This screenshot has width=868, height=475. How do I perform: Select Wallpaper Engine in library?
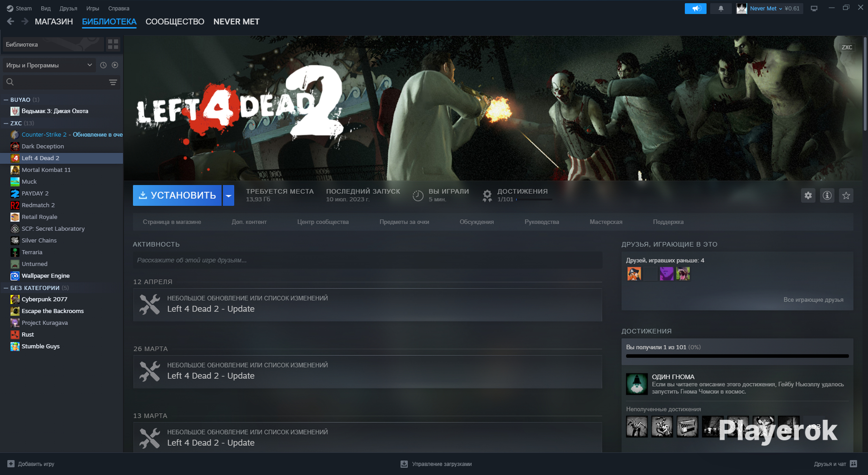click(x=62, y=275)
